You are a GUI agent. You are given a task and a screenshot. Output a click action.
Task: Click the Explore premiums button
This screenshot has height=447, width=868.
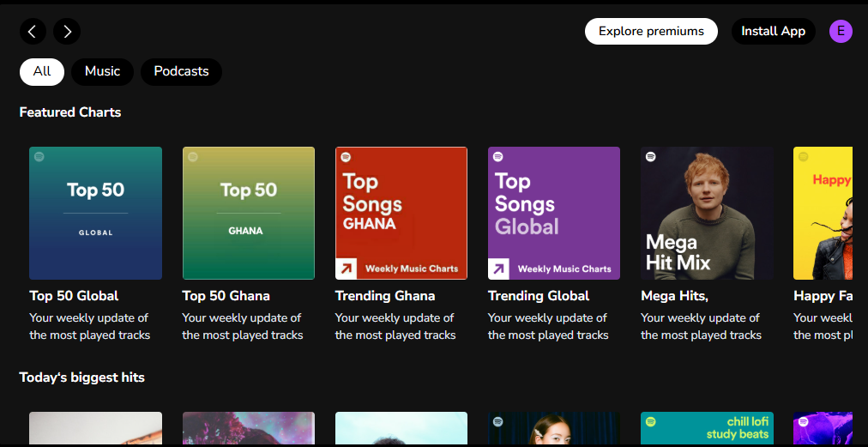651,31
